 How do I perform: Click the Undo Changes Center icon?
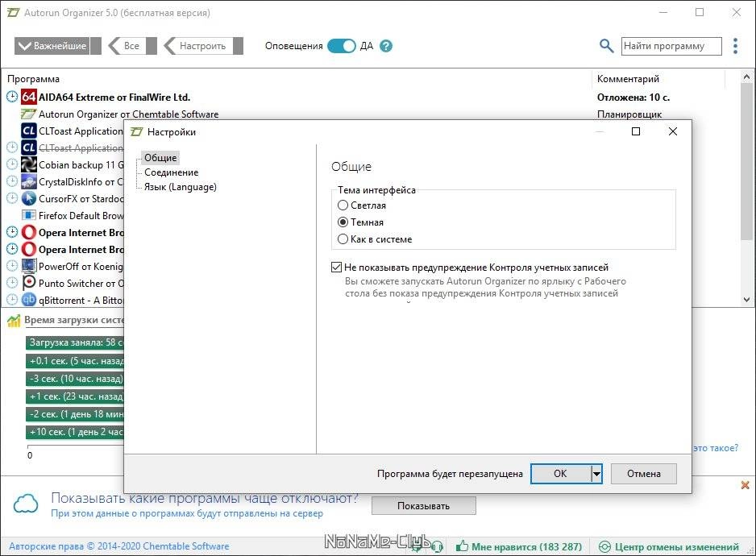click(604, 546)
